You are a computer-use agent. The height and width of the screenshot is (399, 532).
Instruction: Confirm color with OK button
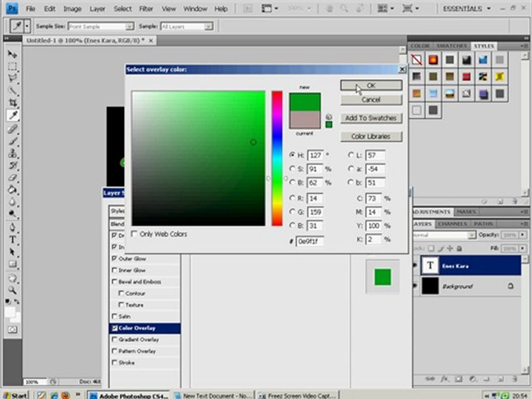click(371, 85)
